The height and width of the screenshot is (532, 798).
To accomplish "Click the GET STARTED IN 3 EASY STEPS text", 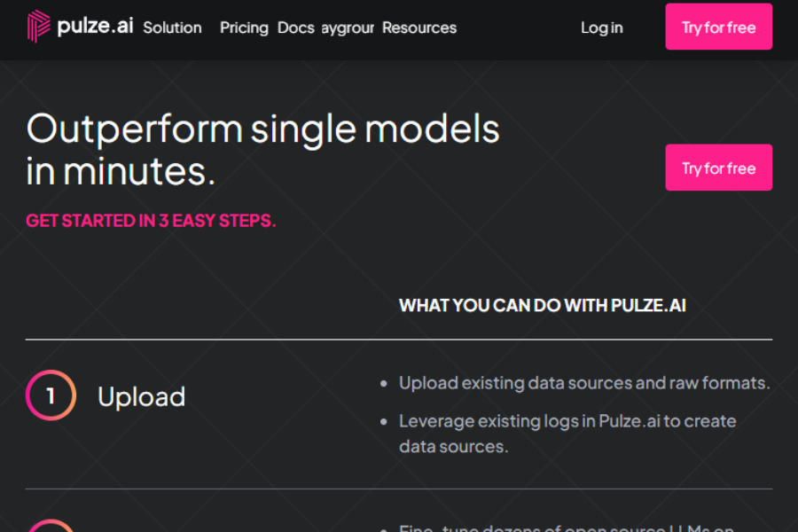I will (151, 220).
